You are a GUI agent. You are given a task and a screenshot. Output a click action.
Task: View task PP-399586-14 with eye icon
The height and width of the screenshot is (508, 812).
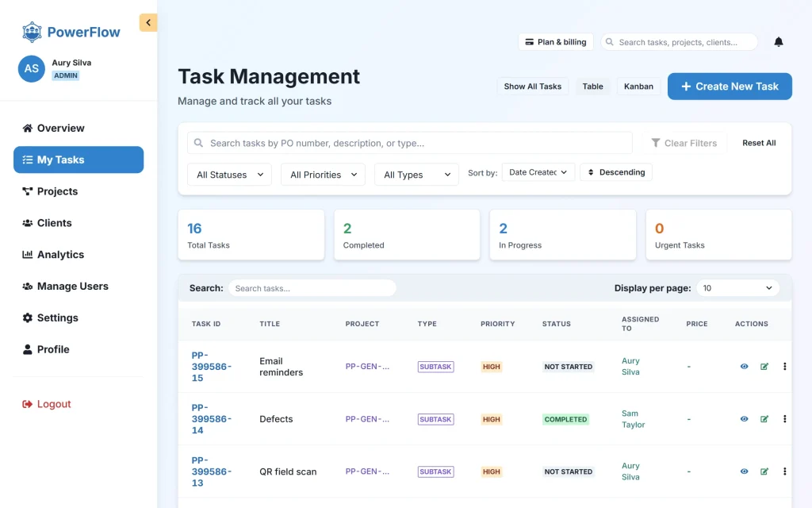click(x=744, y=419)
